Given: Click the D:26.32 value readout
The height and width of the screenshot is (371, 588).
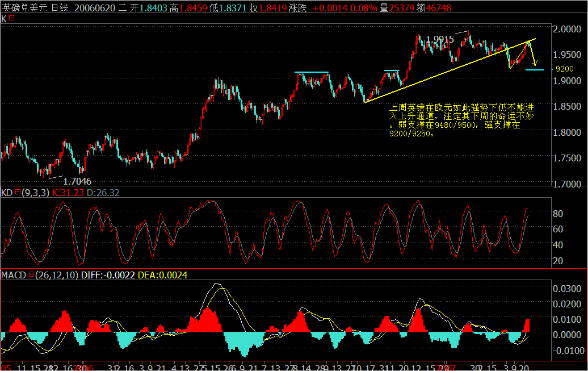Looking at the screenshot, I should 102,193.
